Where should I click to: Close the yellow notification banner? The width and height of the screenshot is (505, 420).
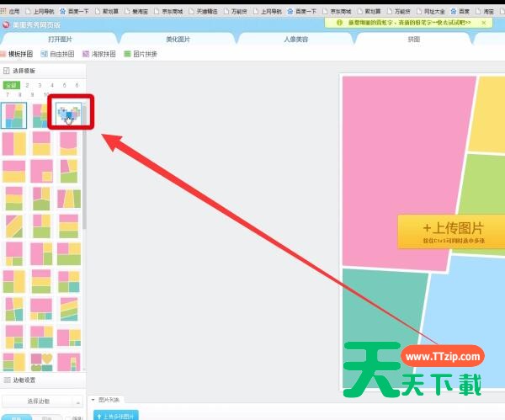(x=484, y=23)
